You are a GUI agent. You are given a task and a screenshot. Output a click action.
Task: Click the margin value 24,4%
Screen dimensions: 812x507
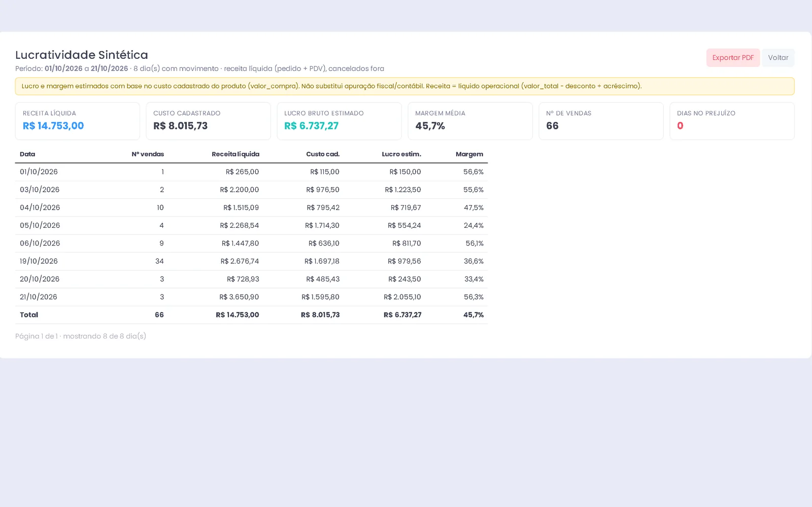pos(473,225)
